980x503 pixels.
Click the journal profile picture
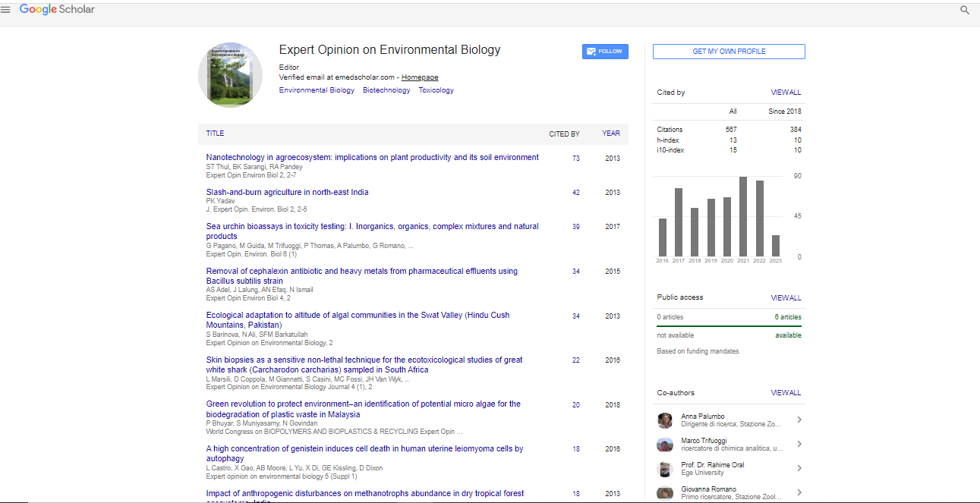(x=231, y=75)
